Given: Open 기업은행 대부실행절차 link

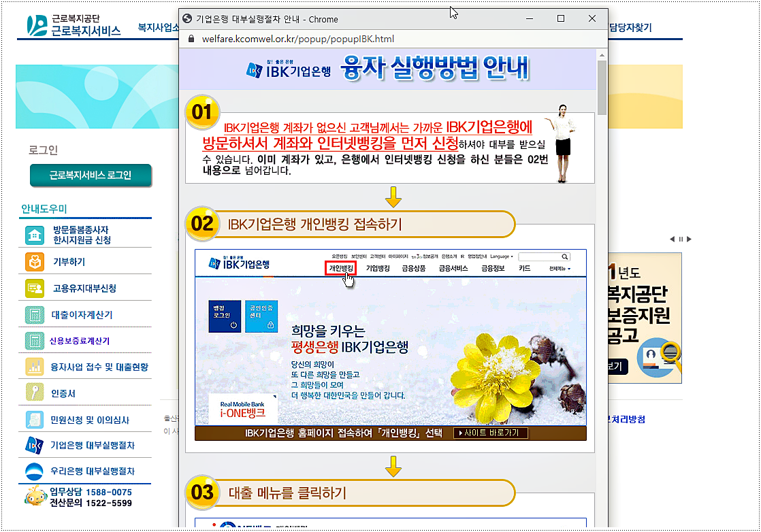Looking at the screenshot, I should pyautogui.click(x=92, y=445).
